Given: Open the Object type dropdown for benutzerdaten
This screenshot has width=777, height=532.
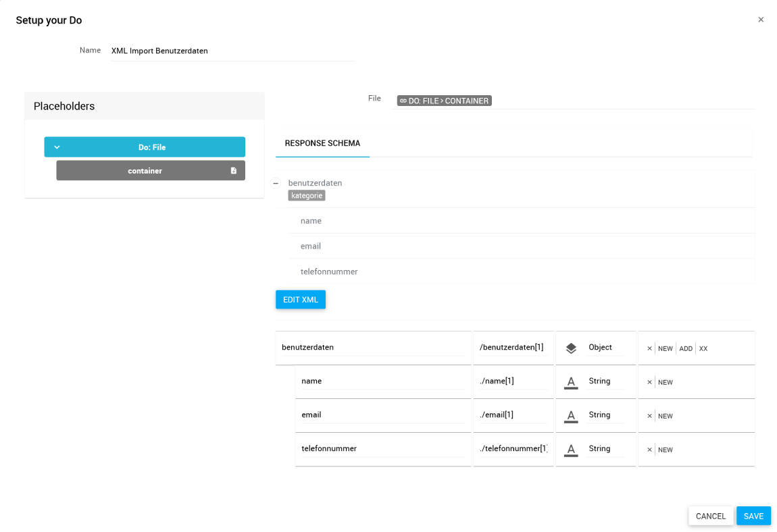Looking at the screenshot, I should pyautogui.click(x=604, y=347).
